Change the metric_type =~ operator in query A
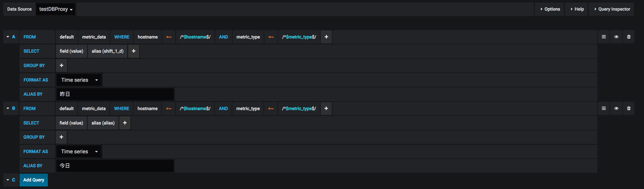 pyautogui.click(x=271, y=37)
